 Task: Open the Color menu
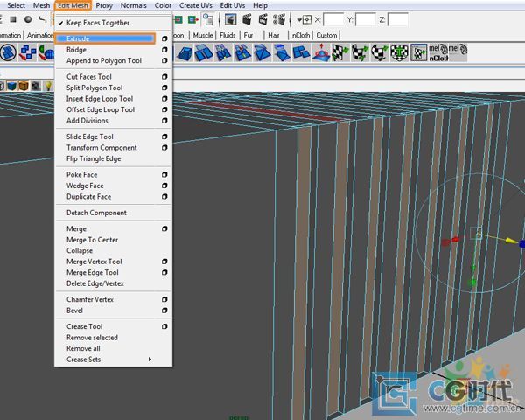click(163, 6)
